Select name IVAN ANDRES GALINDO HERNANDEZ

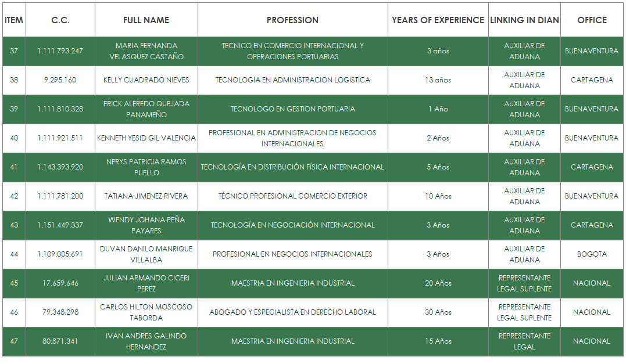(146, 342)
